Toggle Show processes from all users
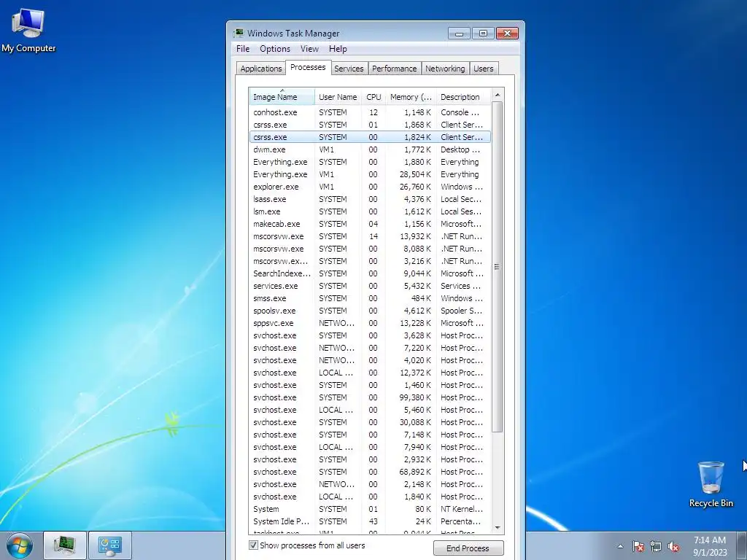The width and height of the screenshot is (747, 560). coord(253,545)
